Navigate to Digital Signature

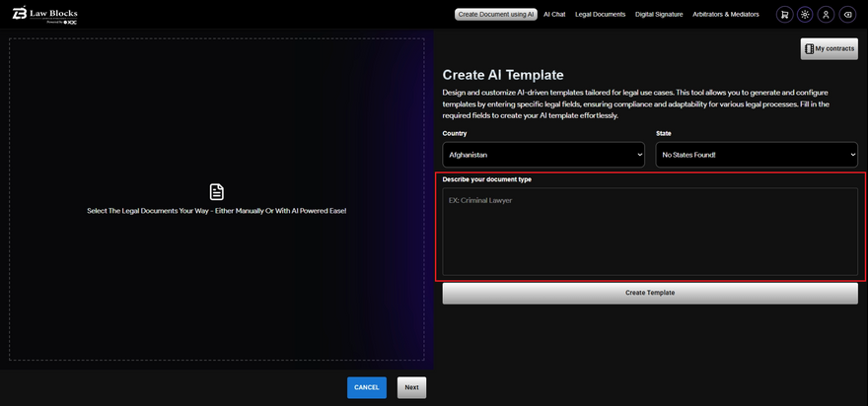click(x=659, y=15)
